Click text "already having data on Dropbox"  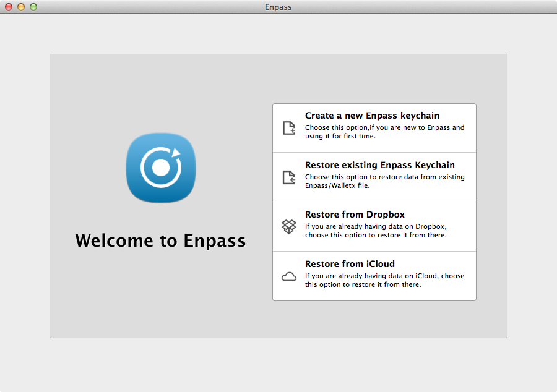[392, 226]
